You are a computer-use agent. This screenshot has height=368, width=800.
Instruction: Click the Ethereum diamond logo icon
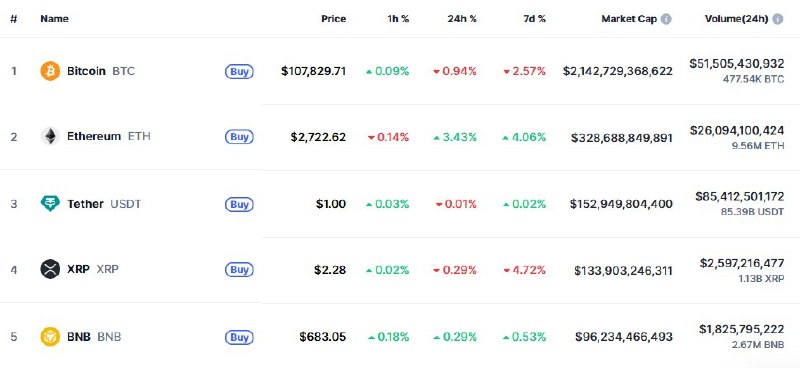(50, 137)
